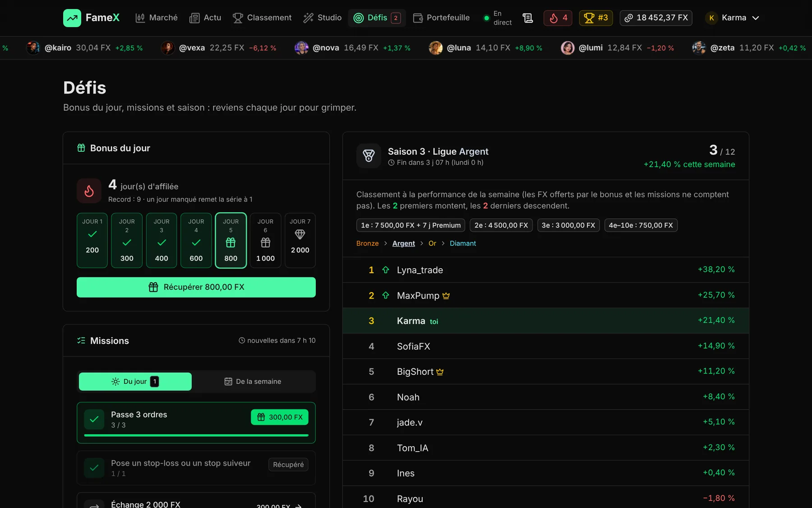Screen dimensions: 812x508
Task: Open the Studio page
Action: pos(323,18)
